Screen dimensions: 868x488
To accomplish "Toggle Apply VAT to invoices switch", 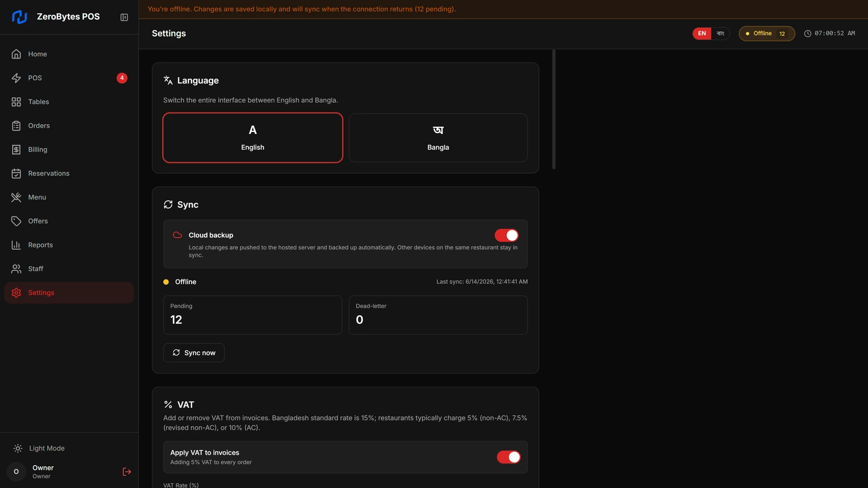I will pos(509,457).
